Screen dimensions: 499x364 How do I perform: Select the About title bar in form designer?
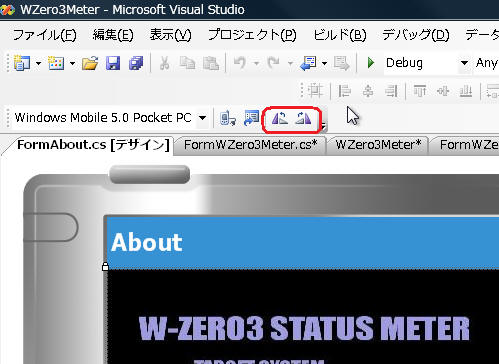click(303, 243)
